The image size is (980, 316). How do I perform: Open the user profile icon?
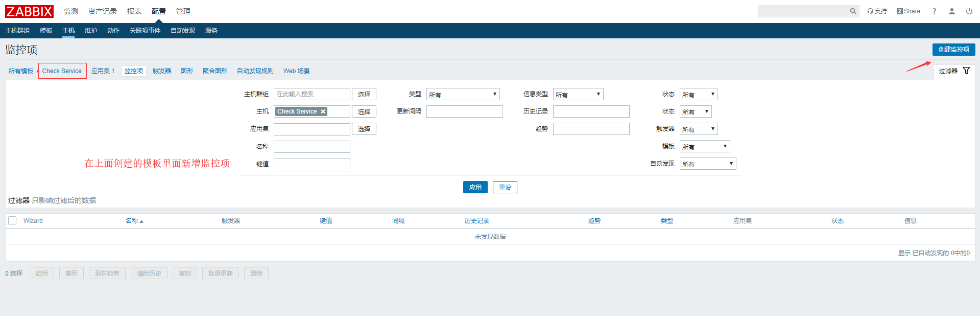[x=951, y=11]
